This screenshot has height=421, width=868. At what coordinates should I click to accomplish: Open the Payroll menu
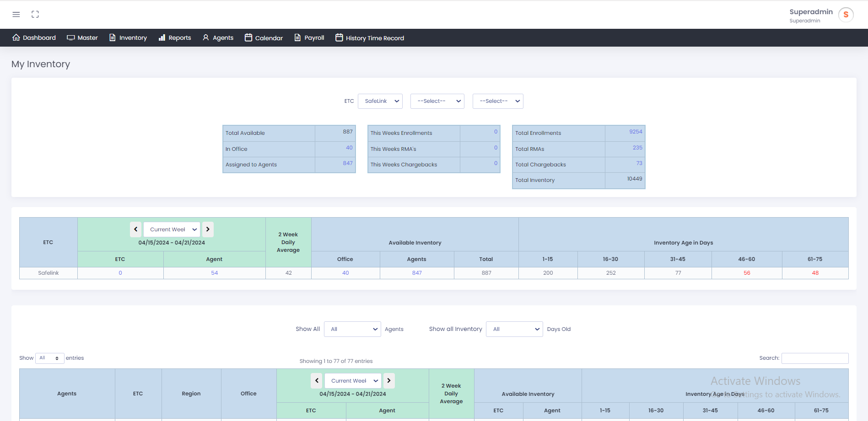[x=309, y=37]
